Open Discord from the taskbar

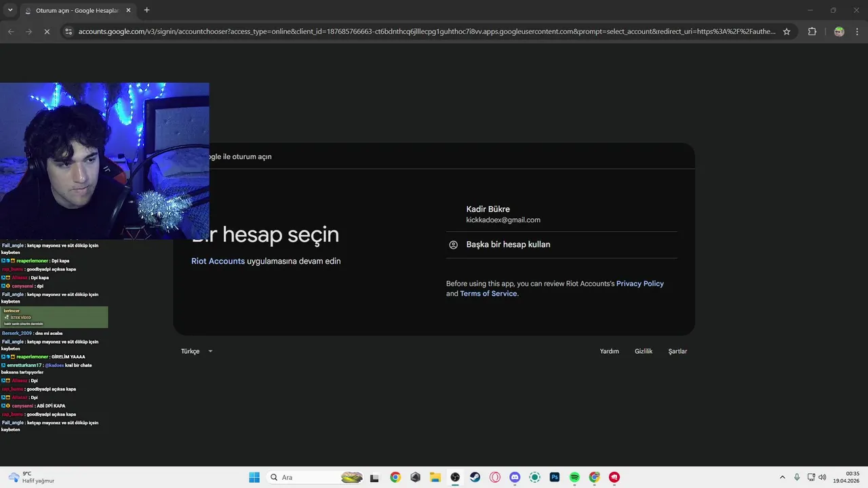coord(515,477)
